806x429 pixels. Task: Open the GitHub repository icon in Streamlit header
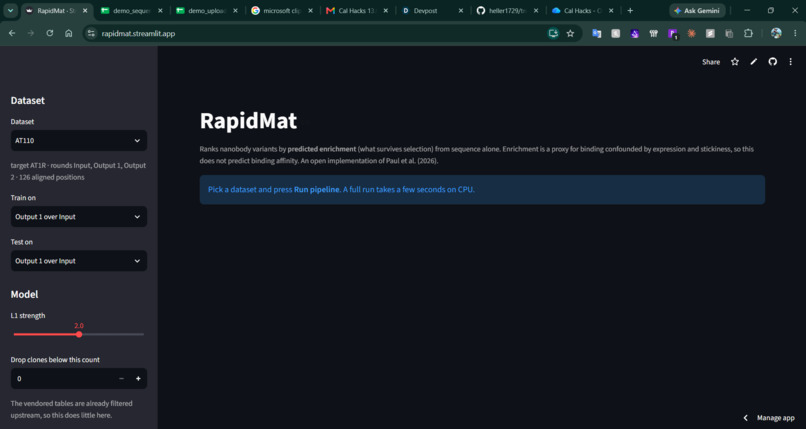click(x=772, y=62)
